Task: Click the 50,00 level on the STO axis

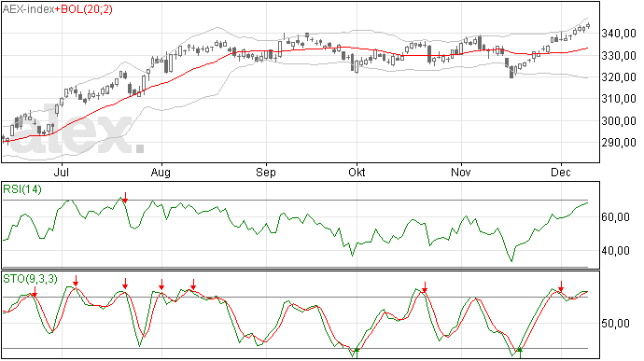Action: pos(615,323)
